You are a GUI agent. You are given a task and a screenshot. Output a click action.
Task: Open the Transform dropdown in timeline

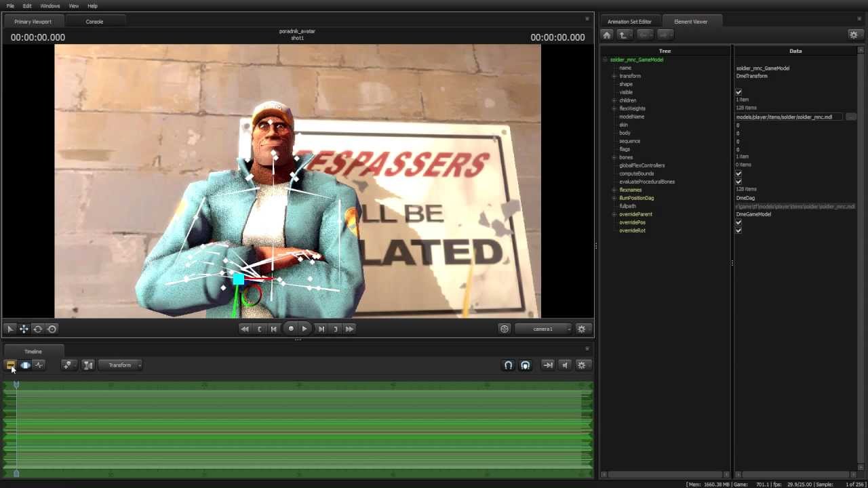coord(120,365)
